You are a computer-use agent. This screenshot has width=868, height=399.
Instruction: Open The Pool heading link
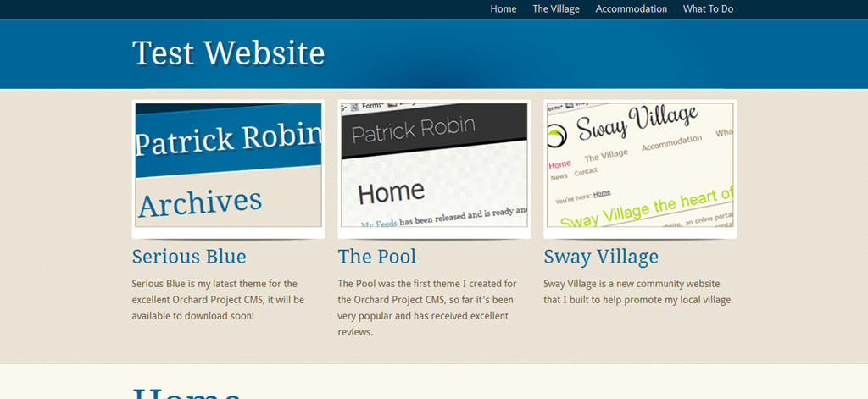377,257
